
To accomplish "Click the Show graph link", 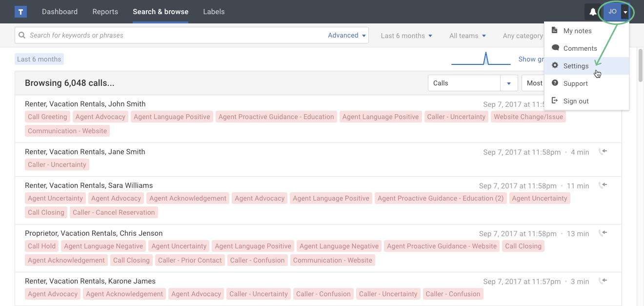I will (532, 59).
